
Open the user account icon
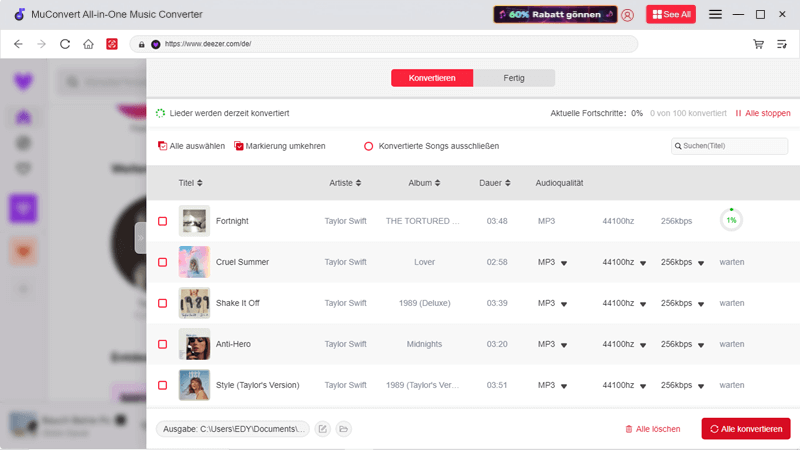628,15
